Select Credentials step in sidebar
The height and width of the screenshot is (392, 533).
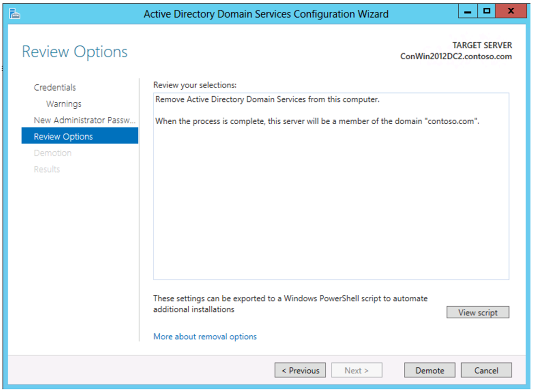pyautogui.click(x=55, y=87)
